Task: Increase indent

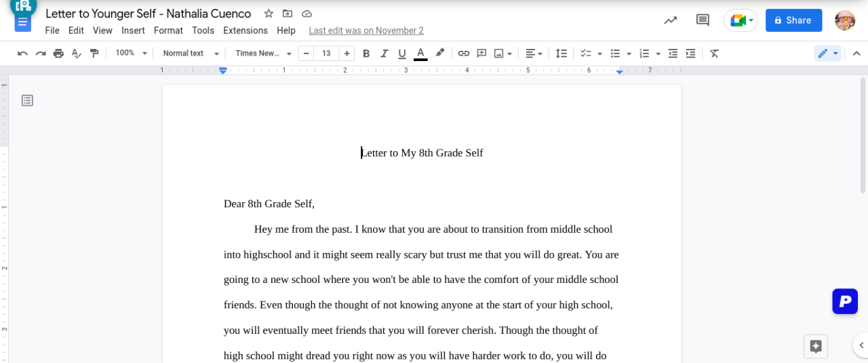Action: point(690,53)
